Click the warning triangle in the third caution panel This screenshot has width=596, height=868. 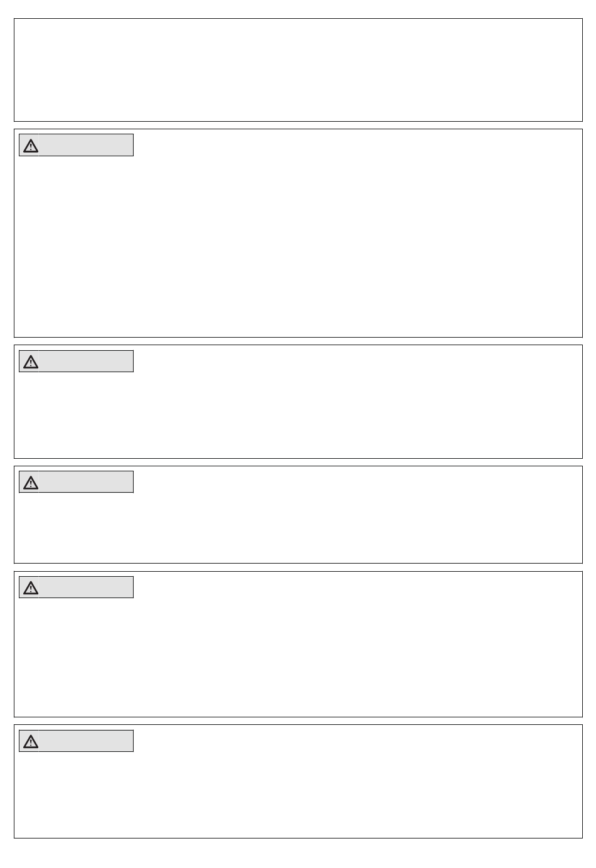[x=31, y=482]
